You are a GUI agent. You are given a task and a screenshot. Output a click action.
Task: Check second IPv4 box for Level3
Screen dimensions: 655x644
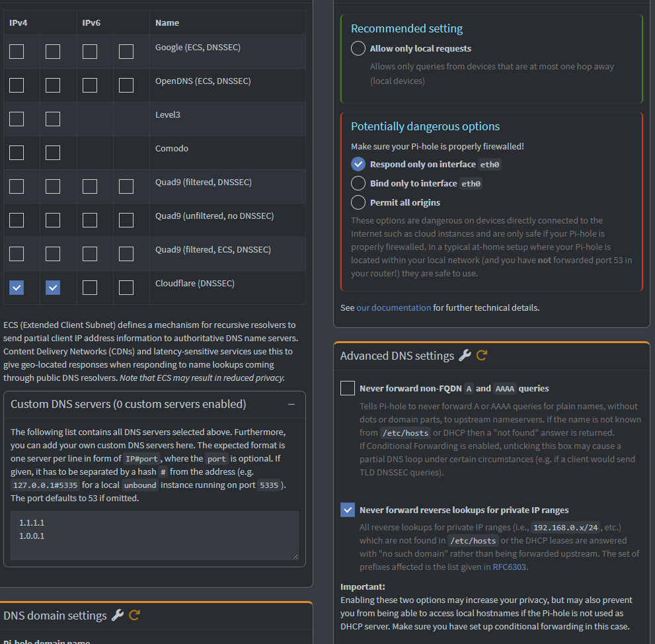53,119
